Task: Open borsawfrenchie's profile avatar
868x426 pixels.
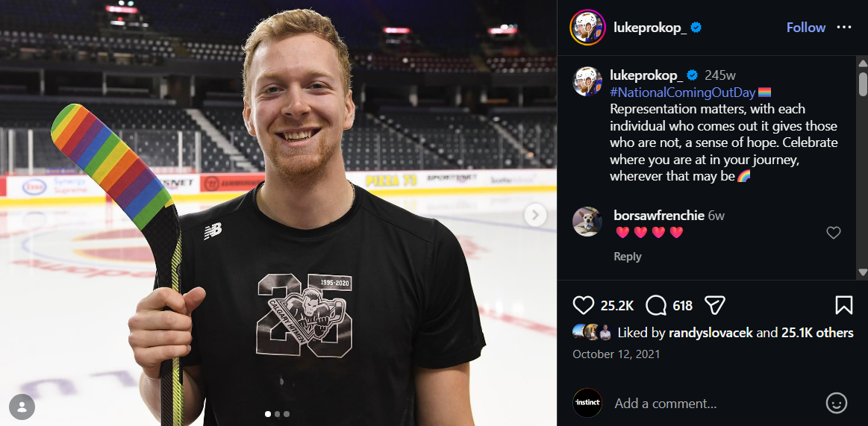Action: click(587, 222)
